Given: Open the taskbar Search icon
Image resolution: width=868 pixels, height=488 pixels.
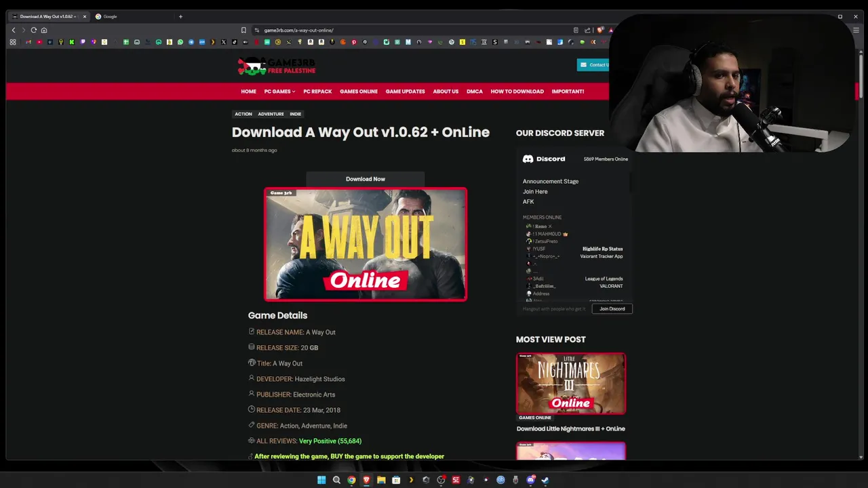Looking at the screenshot, I should 336,480.
